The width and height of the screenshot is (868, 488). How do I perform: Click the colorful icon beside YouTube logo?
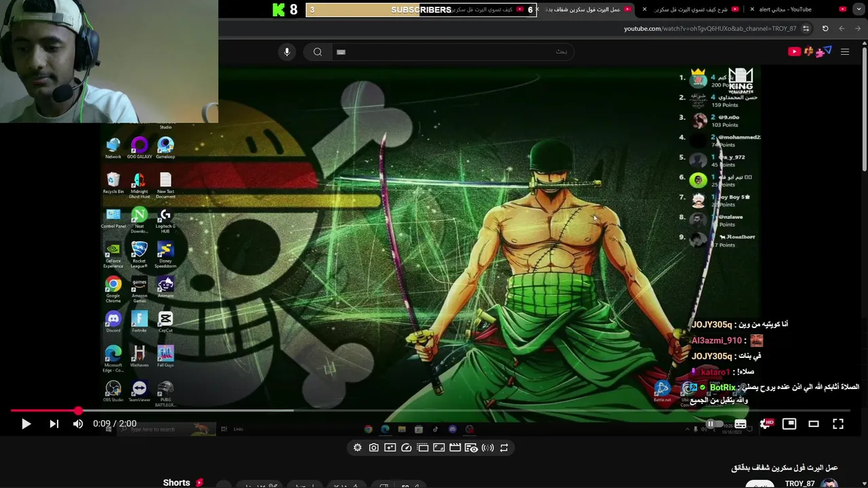tap(817, 52)
